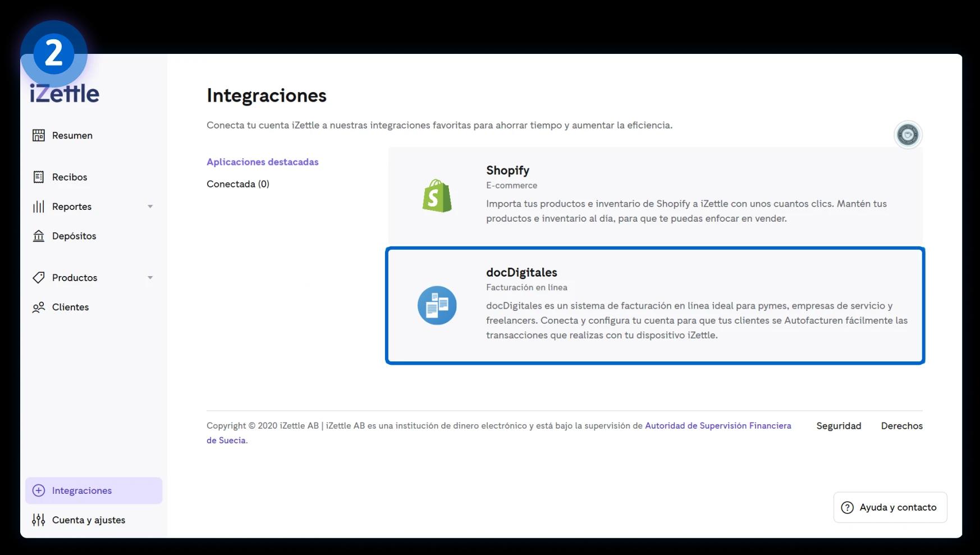The width and height of the screenshot is (980, 555).
Task: Click the Ayuda y contacto button
Action: (x=890, y=507)
